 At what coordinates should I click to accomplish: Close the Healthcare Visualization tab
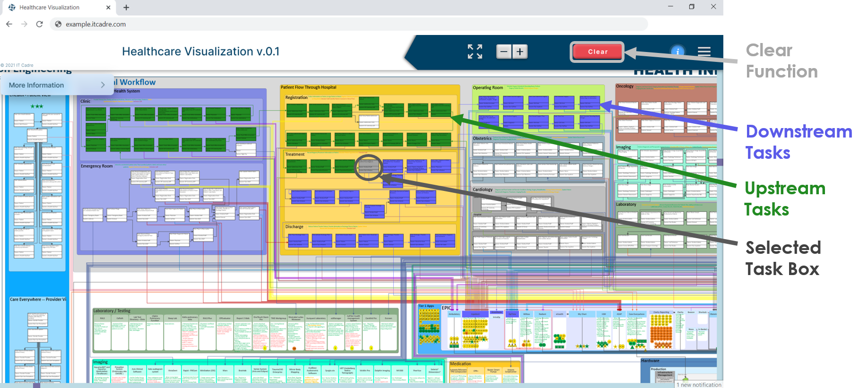click(x=108, y=7)
